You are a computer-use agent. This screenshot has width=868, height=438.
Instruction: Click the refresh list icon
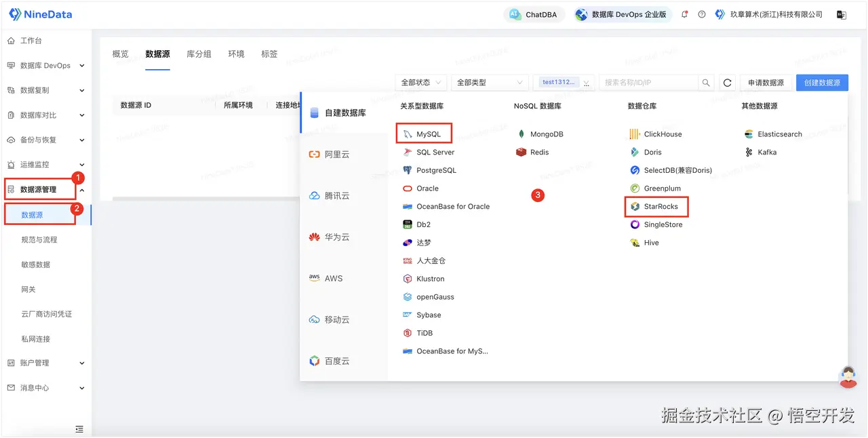(x=728, y=83)
